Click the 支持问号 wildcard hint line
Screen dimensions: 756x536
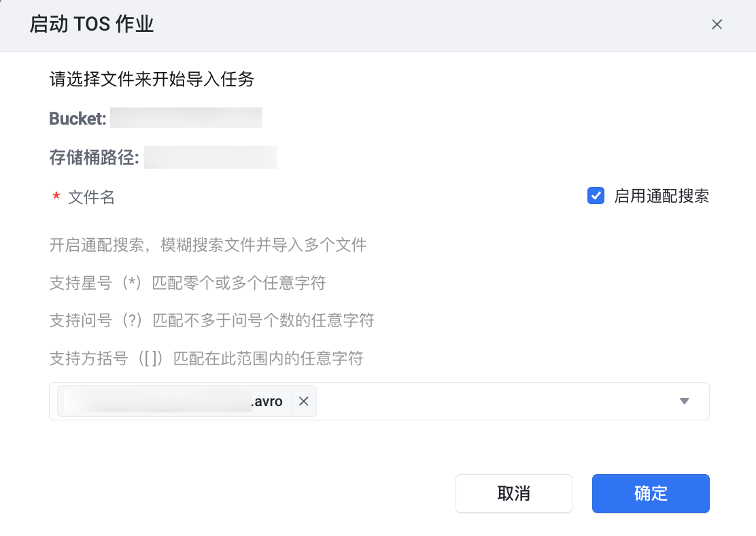point(211,320)
